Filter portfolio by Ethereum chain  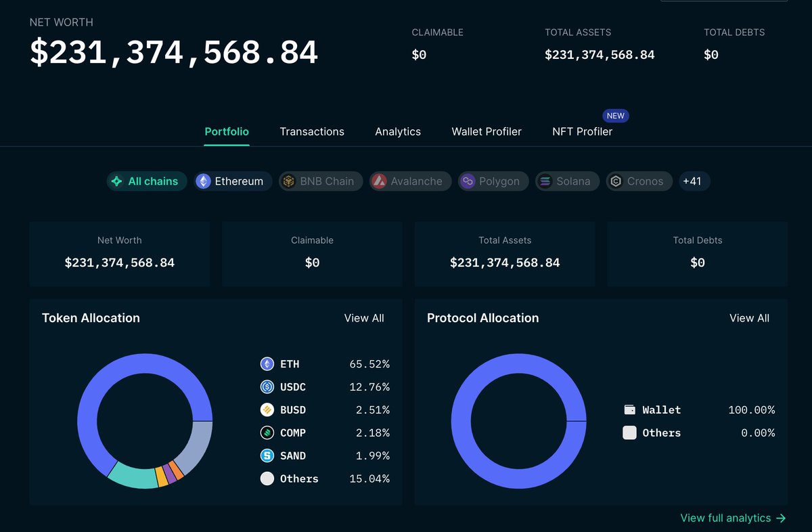pyautogui.click(x=233, y=181)
